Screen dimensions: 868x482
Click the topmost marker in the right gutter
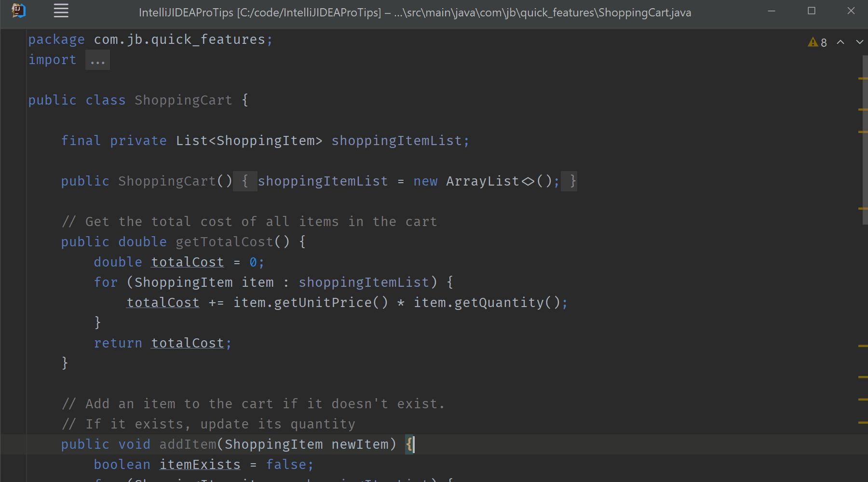click(x=863, y=75)
